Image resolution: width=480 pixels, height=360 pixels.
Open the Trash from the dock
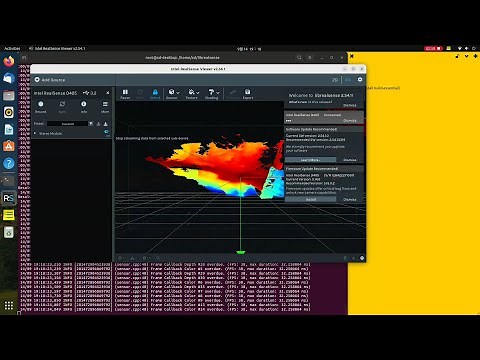(9, 232)
